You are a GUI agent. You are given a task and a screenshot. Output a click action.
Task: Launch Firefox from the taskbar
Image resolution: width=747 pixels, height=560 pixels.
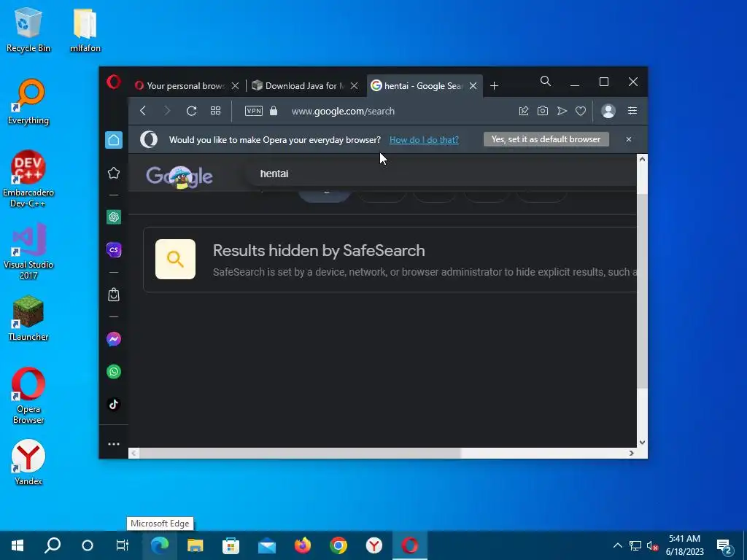[303, 545]
